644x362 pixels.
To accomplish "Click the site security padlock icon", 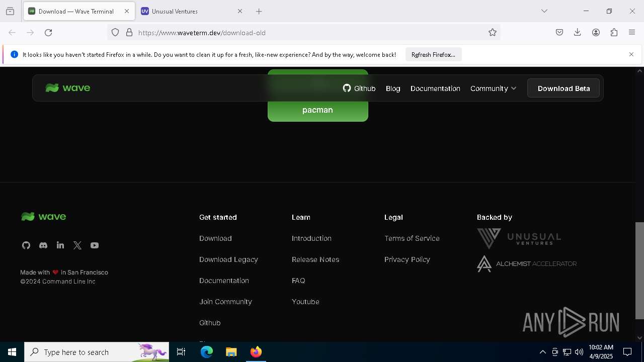I will click(129, 33).
